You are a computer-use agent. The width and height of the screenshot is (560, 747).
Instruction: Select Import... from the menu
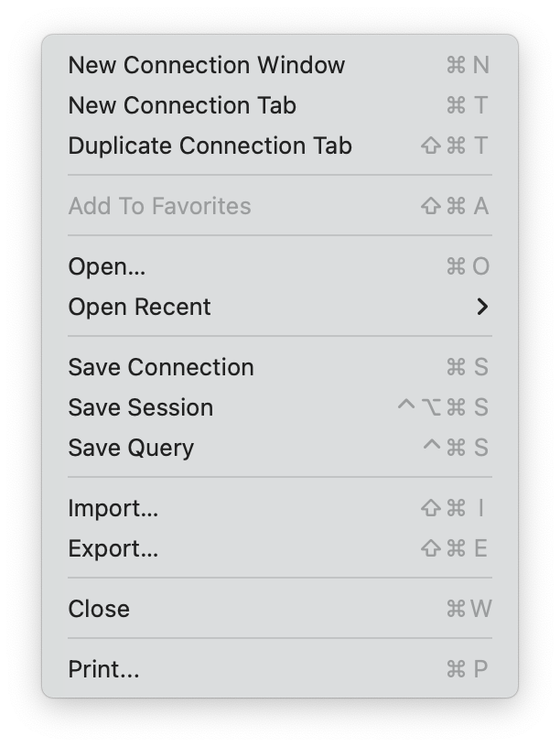(x=114, y=508)
